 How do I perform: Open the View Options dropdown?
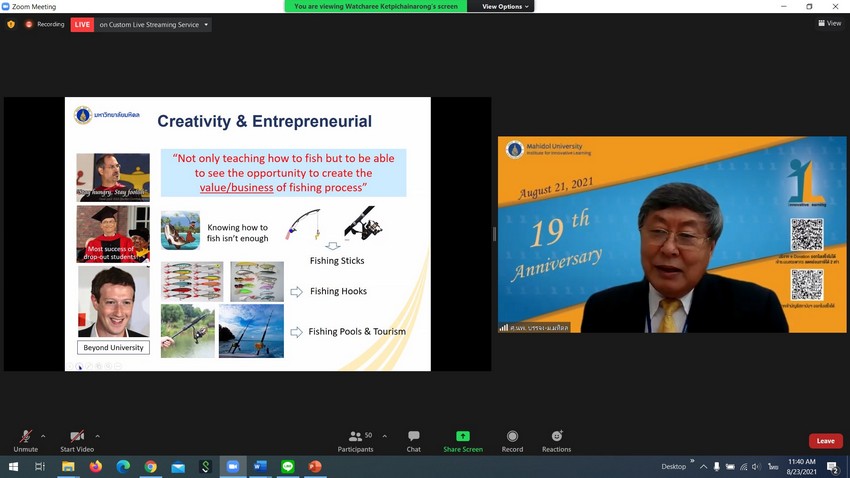point(505,6)
